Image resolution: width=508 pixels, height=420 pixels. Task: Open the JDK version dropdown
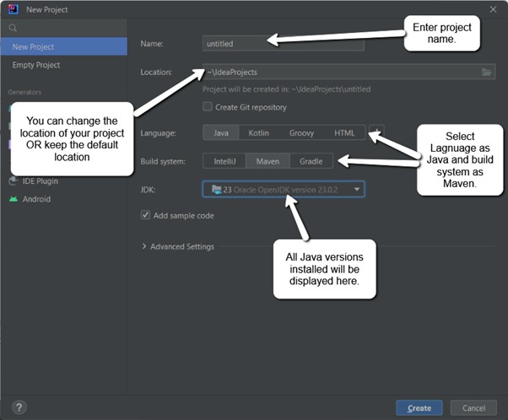pyautogui.click(x=284, y=189)
